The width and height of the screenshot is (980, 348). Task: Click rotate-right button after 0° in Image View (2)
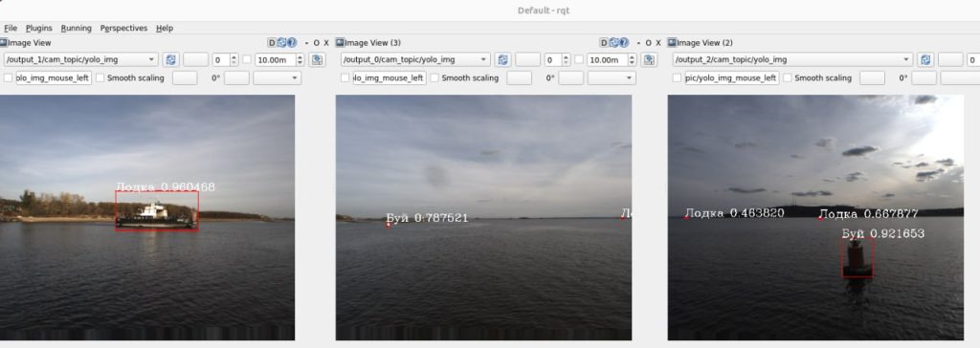click(x=924, y=78)
